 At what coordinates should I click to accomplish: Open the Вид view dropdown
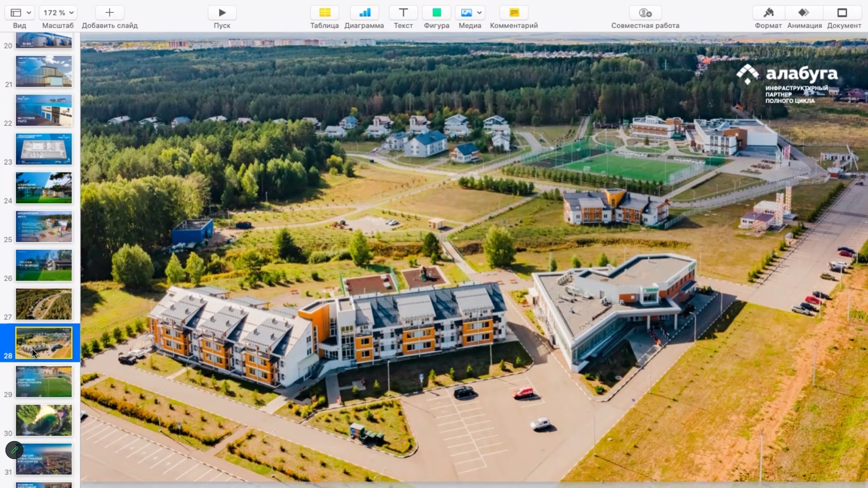(x=20, y=13)
